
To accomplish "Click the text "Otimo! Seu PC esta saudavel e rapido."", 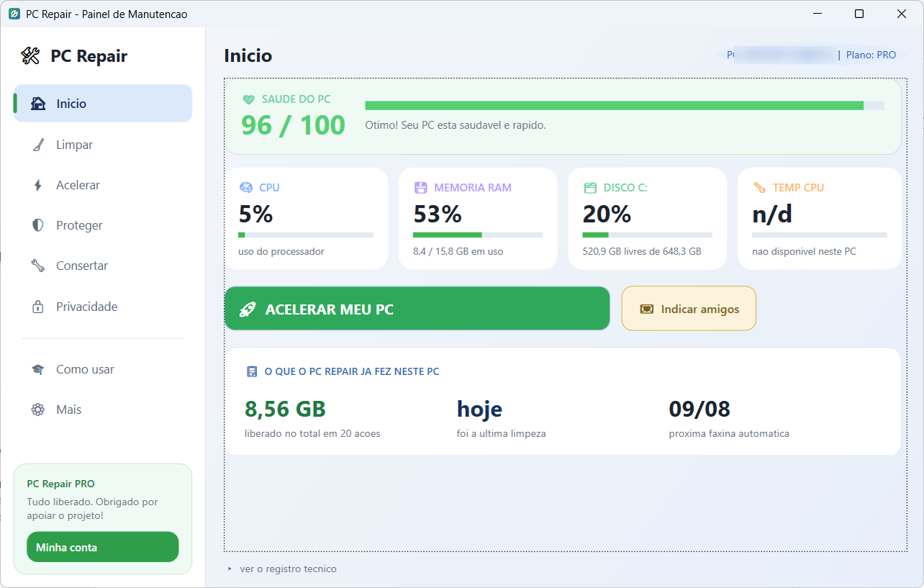I will pyautogui.click(x=456, y=125).
